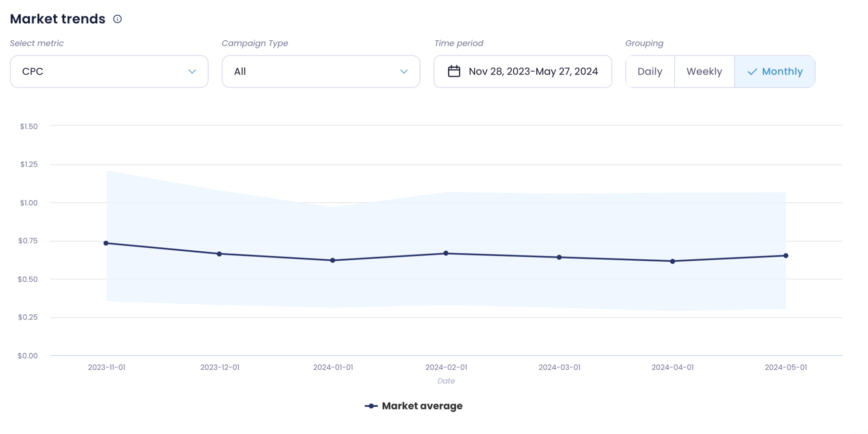
Task: Click the checkmark icon inside Monthly button
Action: click(x=752, y=72)
